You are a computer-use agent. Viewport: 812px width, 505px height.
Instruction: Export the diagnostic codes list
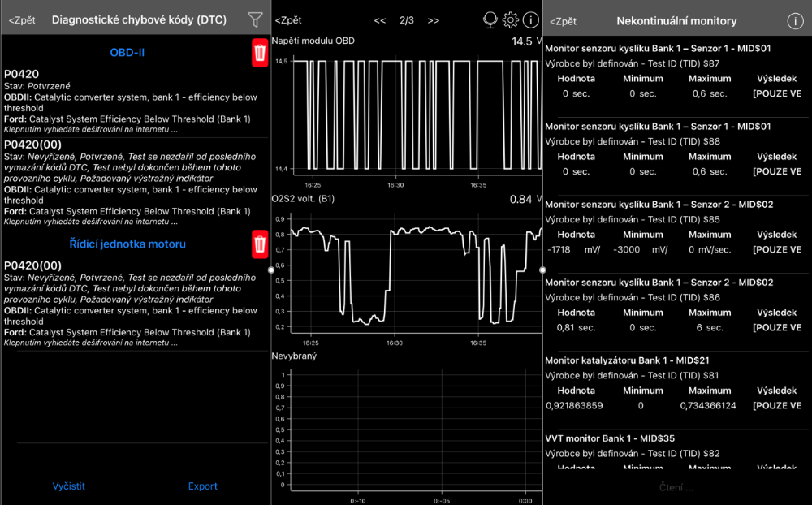tap(202, 486)
